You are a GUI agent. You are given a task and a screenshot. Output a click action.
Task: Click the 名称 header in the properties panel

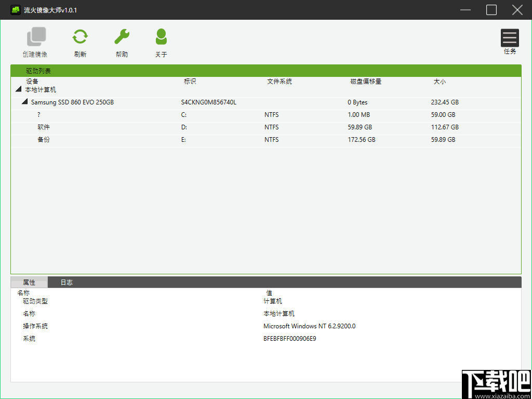(x=23, y=292)
